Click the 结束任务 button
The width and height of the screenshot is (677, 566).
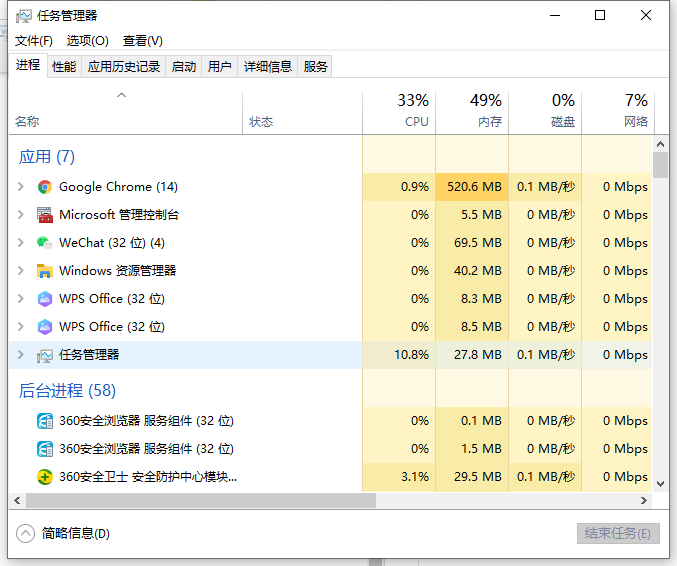(618, 534)
